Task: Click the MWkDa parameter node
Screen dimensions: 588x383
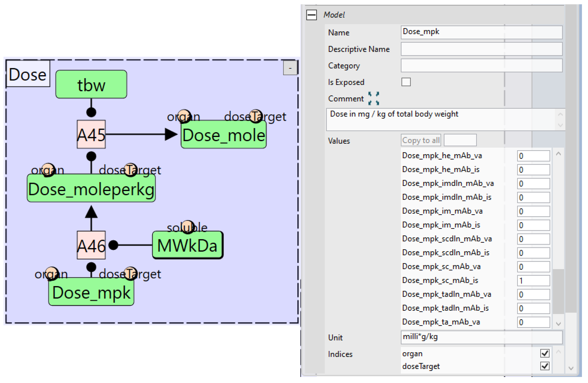Action: coord(188,245)
